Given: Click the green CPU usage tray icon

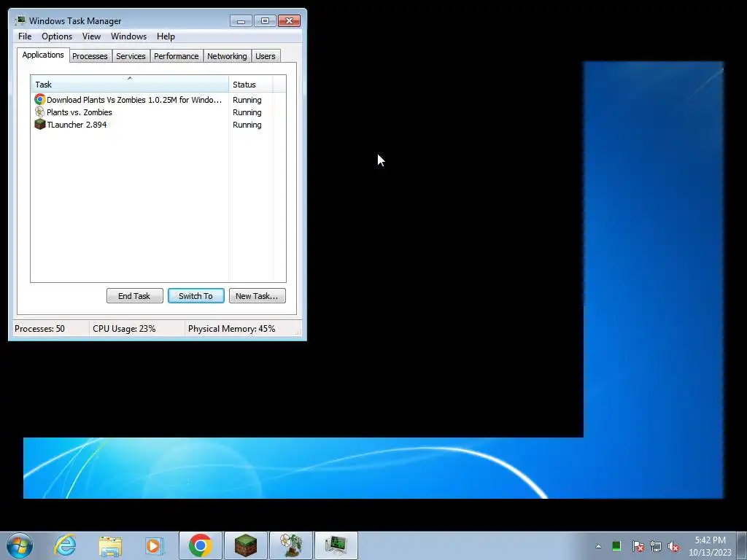Looking at the screenshot, I should click(616, 545).
